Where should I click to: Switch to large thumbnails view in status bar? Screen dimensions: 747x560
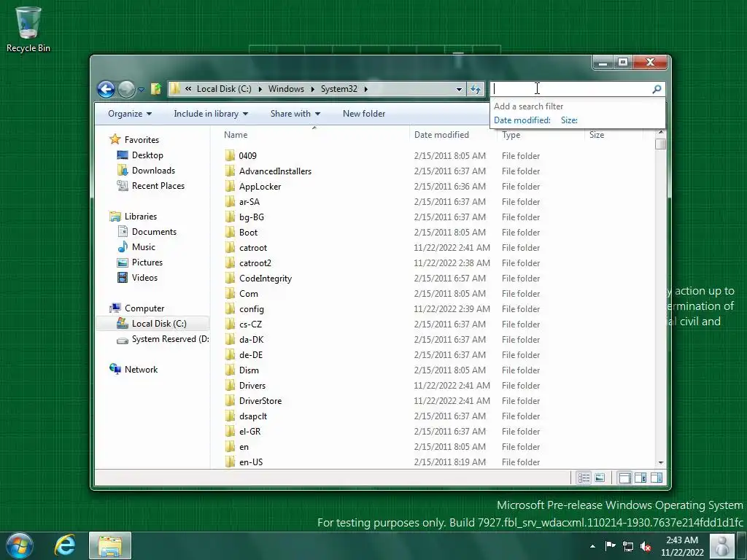click(x=600, y=478)
